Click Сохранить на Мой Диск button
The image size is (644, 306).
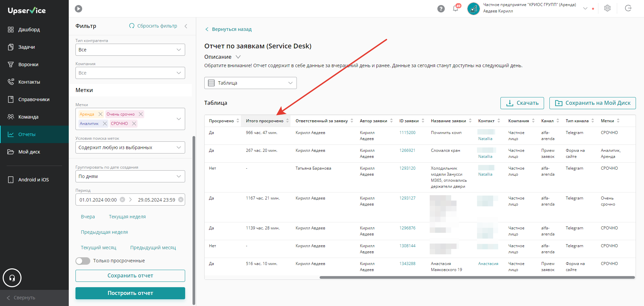tap(592, 103)
